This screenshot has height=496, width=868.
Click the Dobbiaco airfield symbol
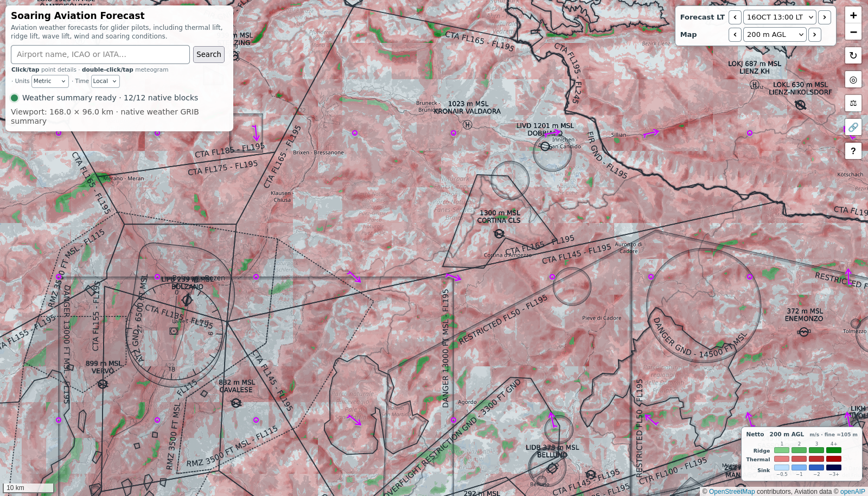pyautogui.click(x=545, y=146)
